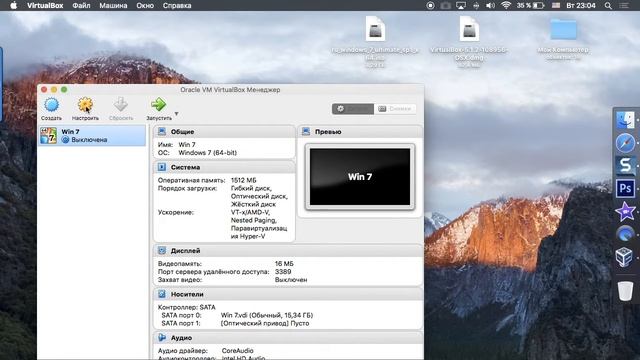Click the '1512 МБ' memory value
Image resolution: width=640 pixels, height=360 pixels.
(244, 180)
